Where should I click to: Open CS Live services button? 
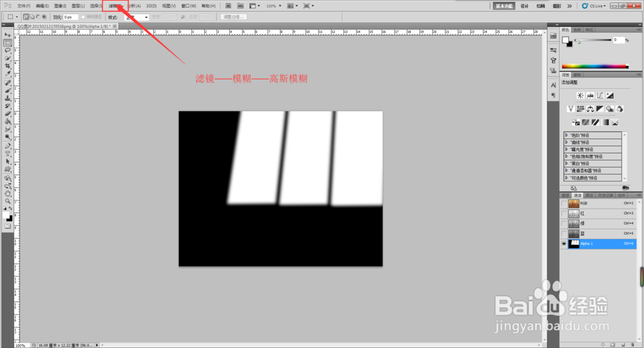coord(594,6)
